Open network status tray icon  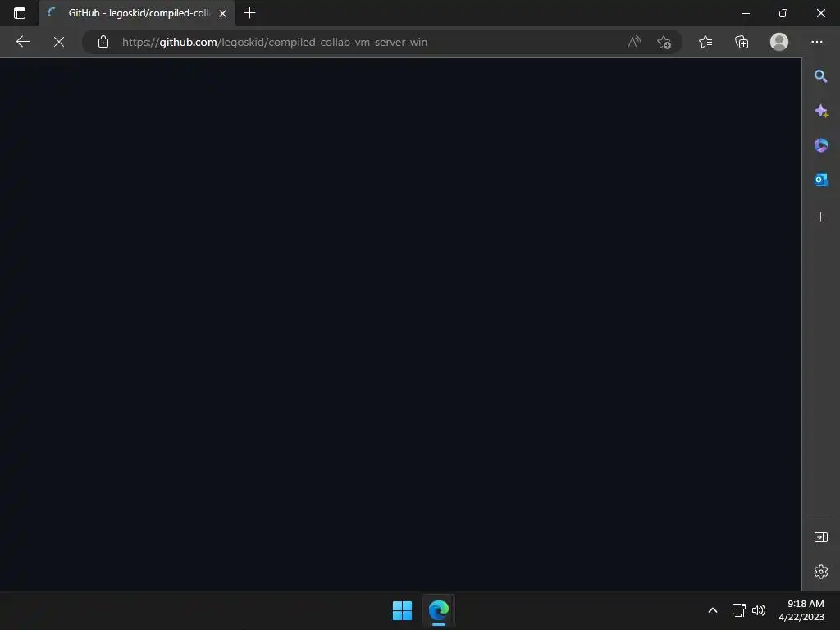739,610
